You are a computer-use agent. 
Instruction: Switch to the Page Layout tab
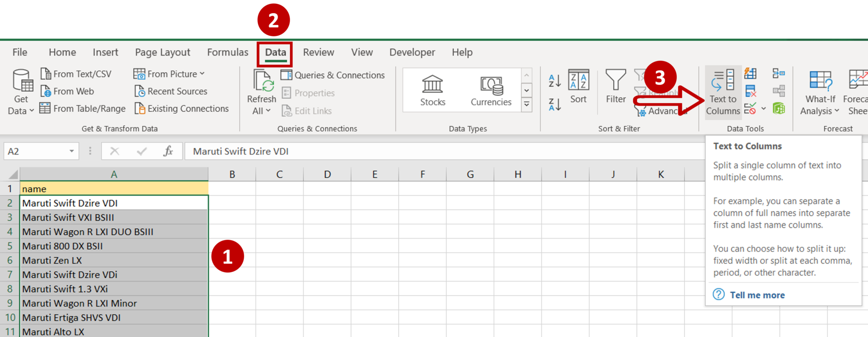click(x=163, y=52)
